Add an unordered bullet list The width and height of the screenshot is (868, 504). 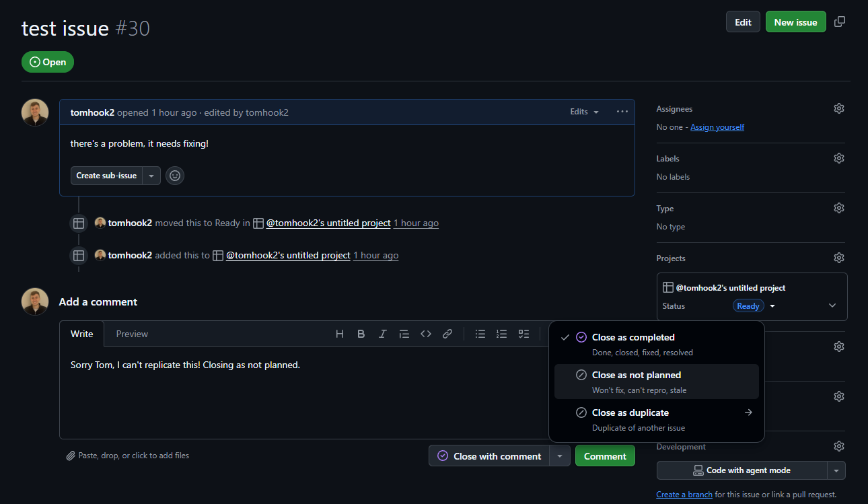click(480, 334)
